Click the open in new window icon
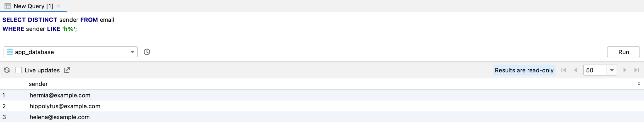Viewport: 644px width, 137px height. pos(67,70)
